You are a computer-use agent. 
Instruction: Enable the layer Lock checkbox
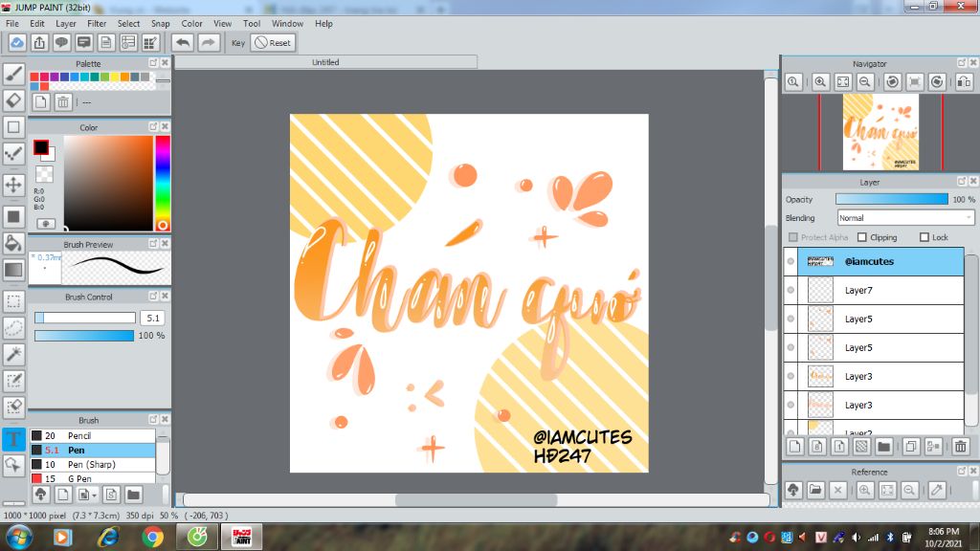point(924,237)
